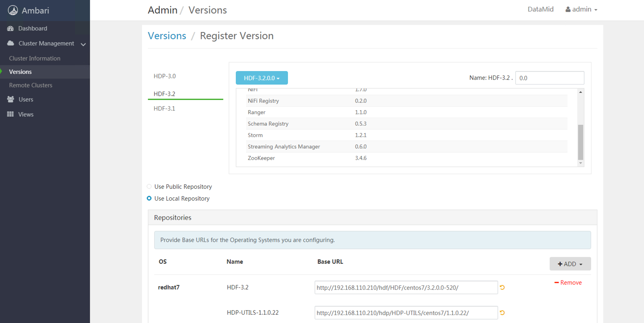The width and height of the screenshot is (644, 323).
Task: Click undo icon beside HDF-3.2 Base URL
Action: coord(502,287)
